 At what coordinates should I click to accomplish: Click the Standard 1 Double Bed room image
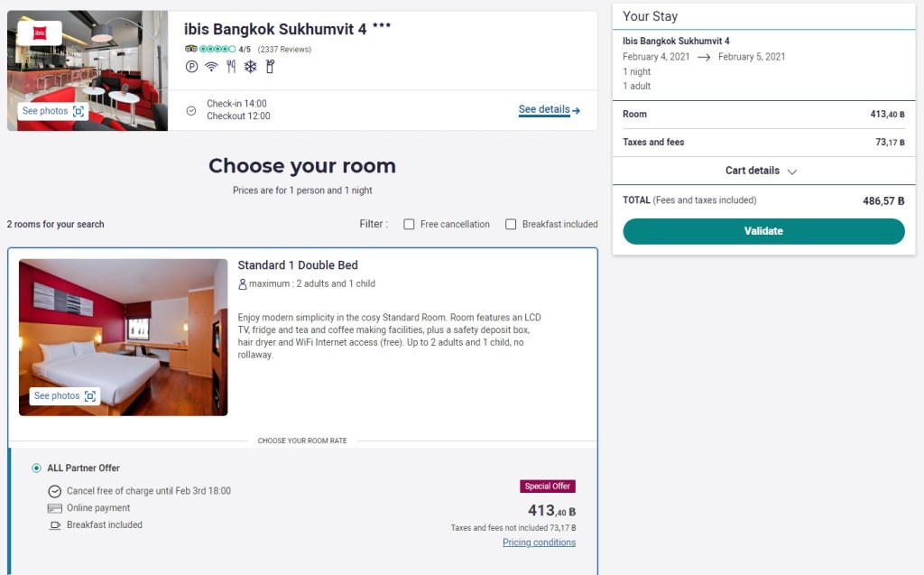pos(123,337)
